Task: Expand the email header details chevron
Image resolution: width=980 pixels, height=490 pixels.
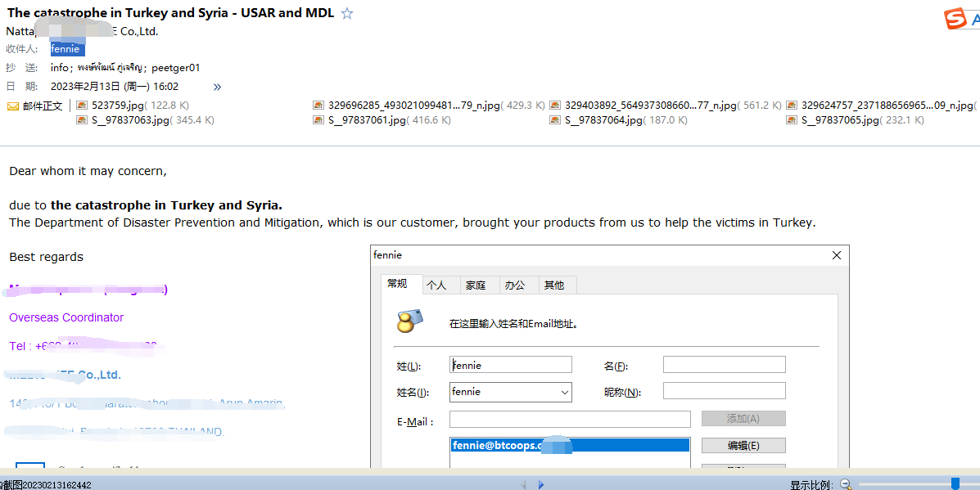Action: click(x=217, y=87)
